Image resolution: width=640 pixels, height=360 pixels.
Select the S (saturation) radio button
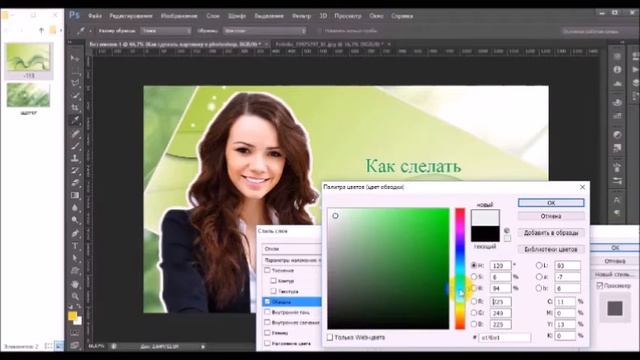(x=474, y=277)
